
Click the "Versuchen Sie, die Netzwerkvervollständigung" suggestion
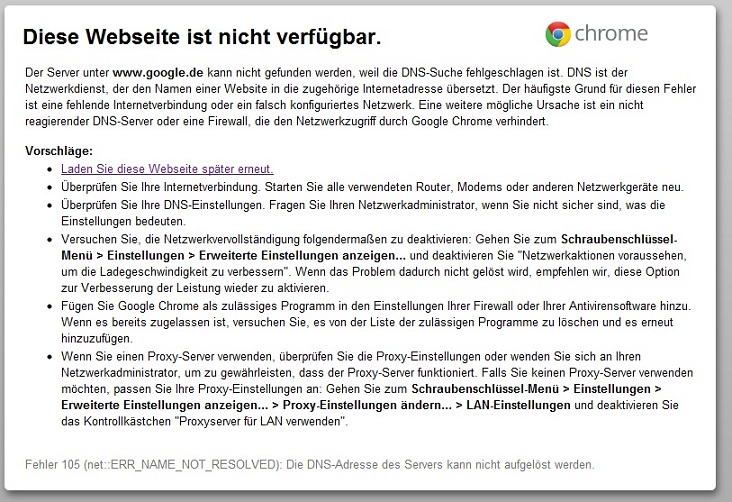(x=373, y=264)
